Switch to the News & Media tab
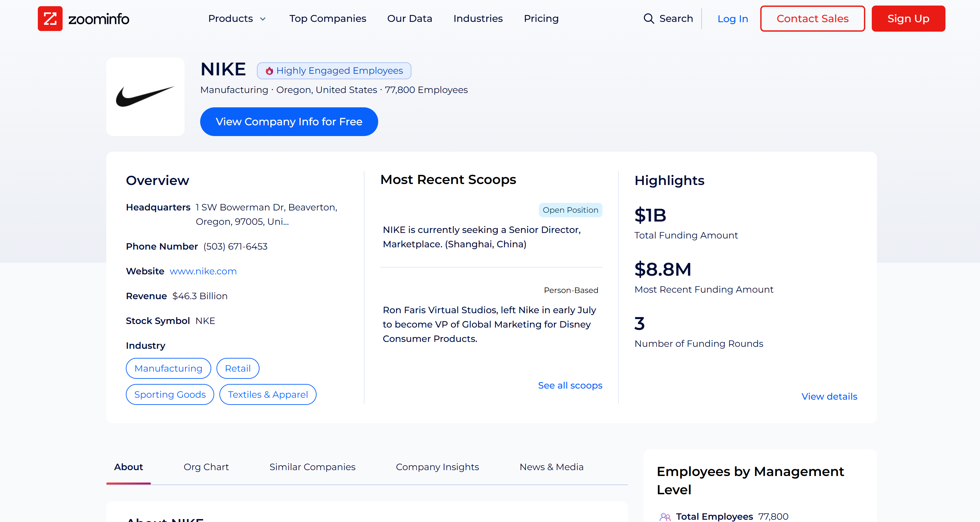Screen dimensions: 980x522 552,467
